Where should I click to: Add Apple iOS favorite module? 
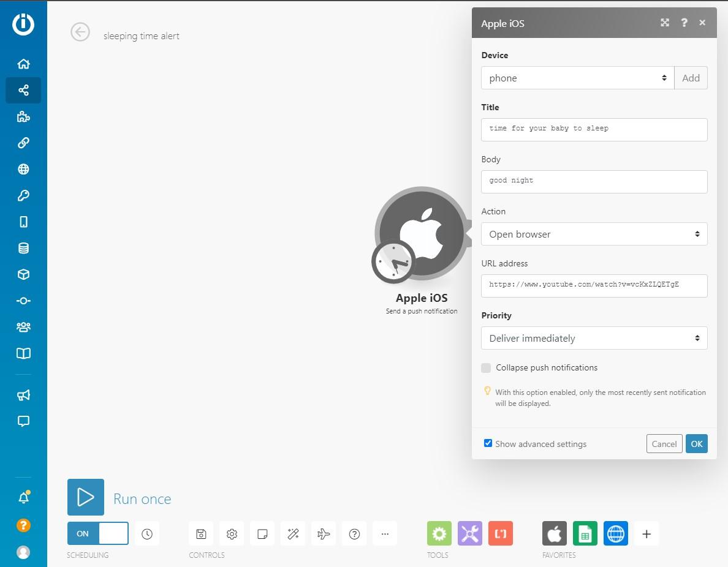pyautogui.click(x=555, y=533)
